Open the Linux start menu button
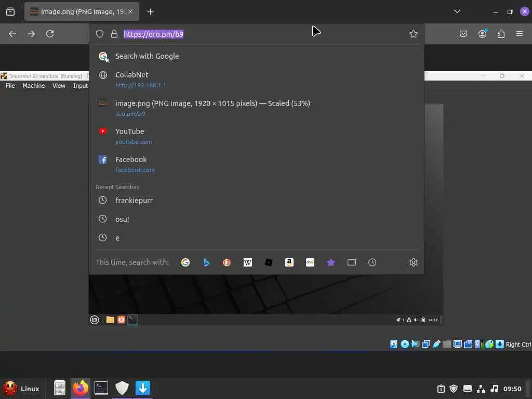The image size is (532, 399). click(x=22, y=389)
